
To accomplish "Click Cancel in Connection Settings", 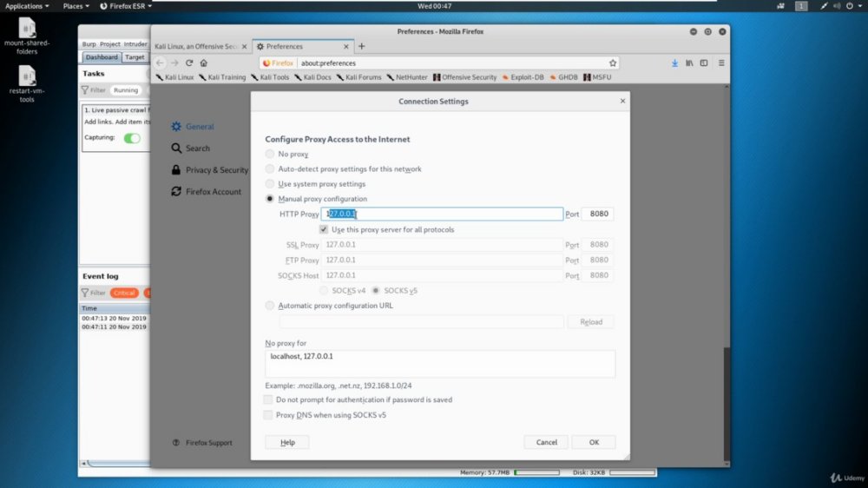I will (x=546, y=442).
